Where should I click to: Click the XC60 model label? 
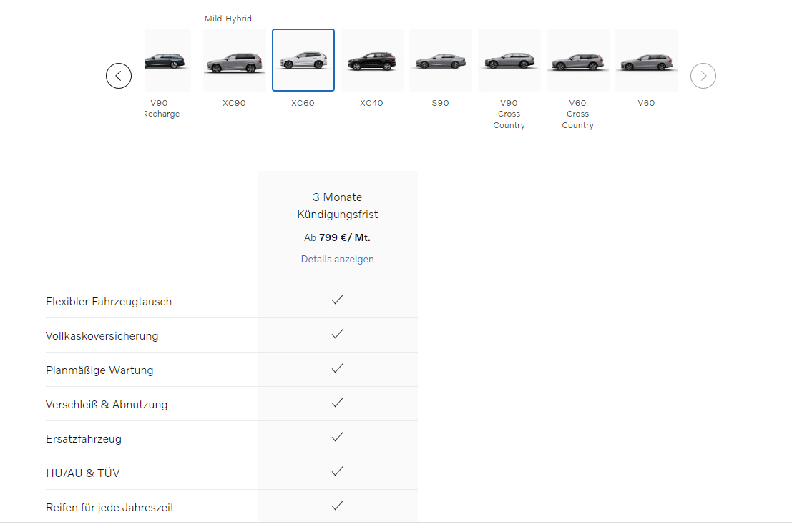point(303,103)
